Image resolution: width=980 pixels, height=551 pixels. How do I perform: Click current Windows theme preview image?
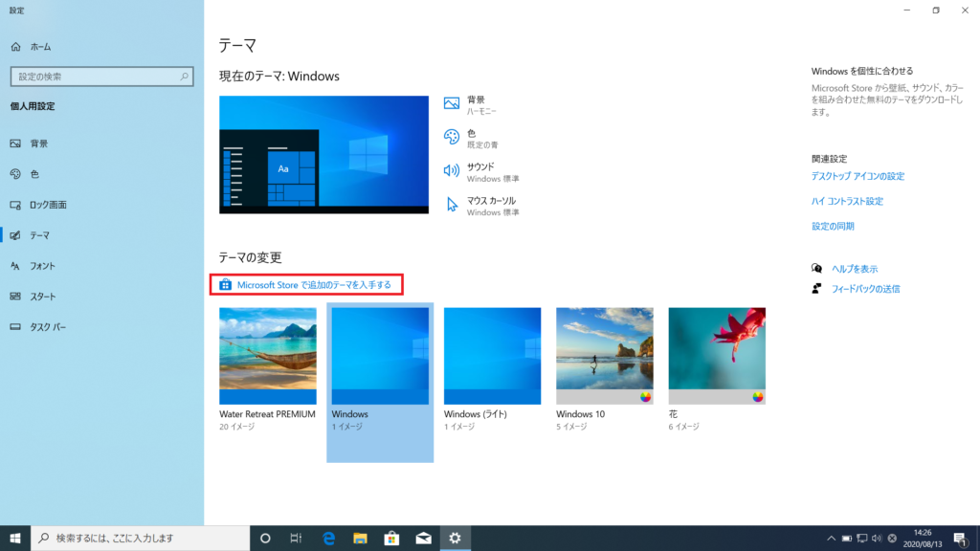pos(323,154)
